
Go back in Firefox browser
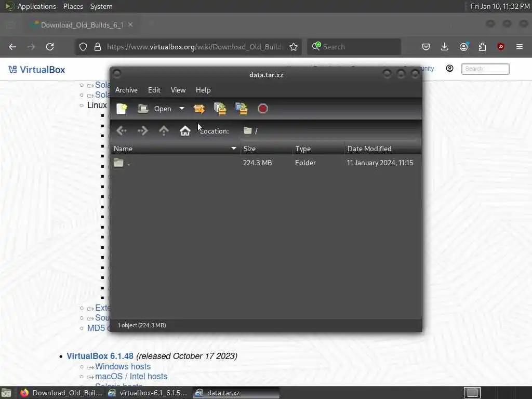[x=12, y=47]
